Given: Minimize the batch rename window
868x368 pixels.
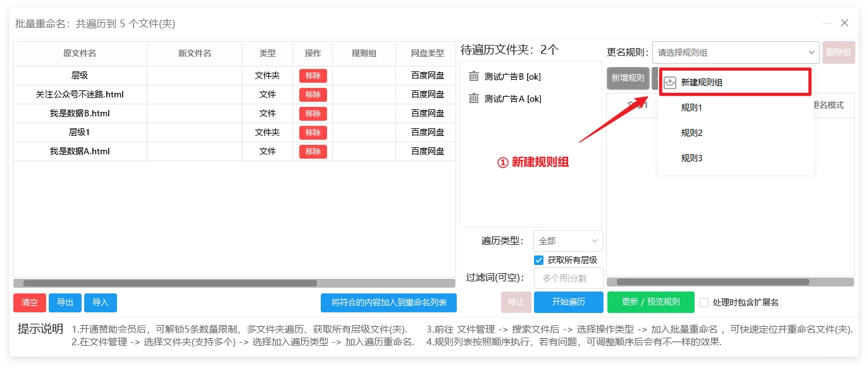Looking at the screenshot, I should pyautogui.click(x=827, y=23).
